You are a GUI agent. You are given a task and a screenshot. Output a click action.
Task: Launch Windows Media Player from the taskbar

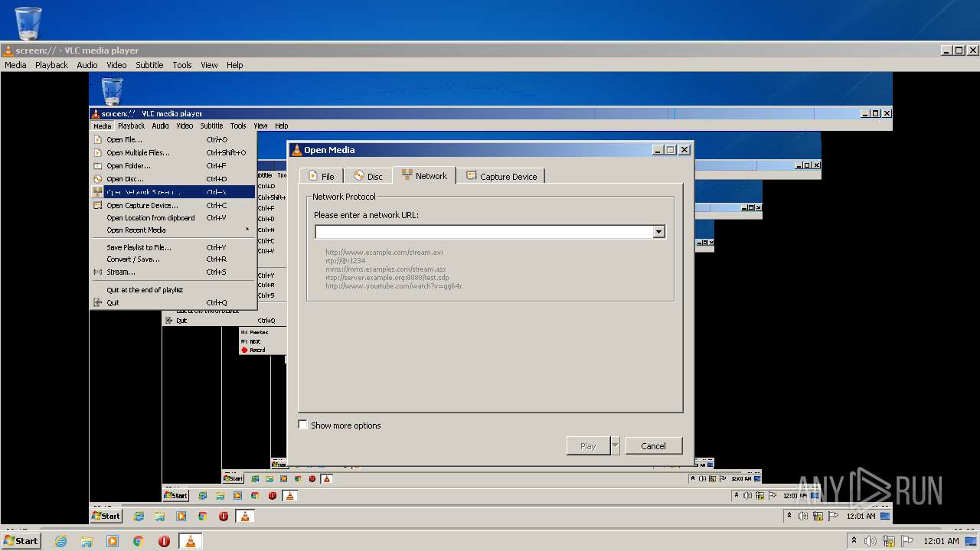pyautogui.click(x=113, y=541)
